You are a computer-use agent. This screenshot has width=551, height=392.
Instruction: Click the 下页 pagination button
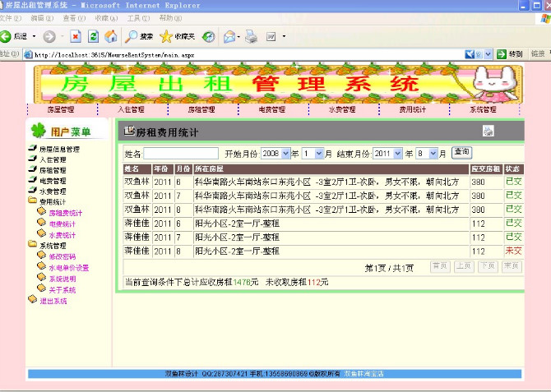pyautogui.click(x=488, y=266)
